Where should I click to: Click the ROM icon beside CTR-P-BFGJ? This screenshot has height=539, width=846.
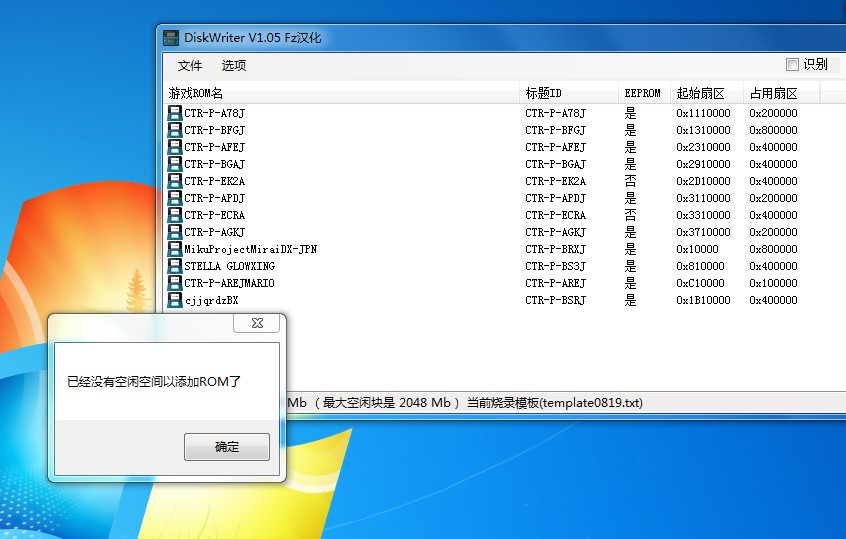pyautogui.click(x=174, y=130)
